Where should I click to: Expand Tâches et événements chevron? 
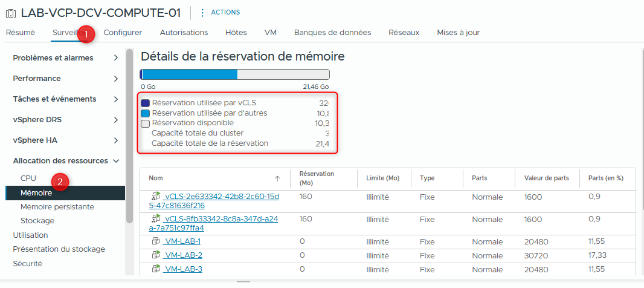point(116,99)
